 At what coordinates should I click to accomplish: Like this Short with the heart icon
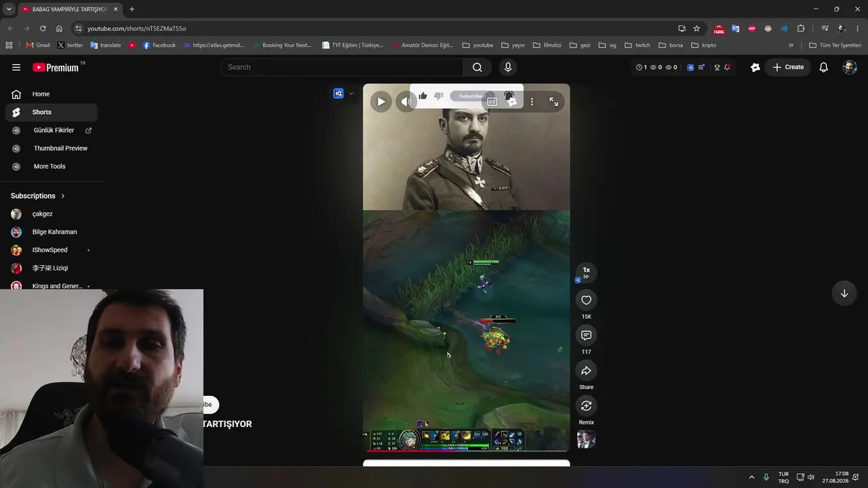tap(587, 300)
